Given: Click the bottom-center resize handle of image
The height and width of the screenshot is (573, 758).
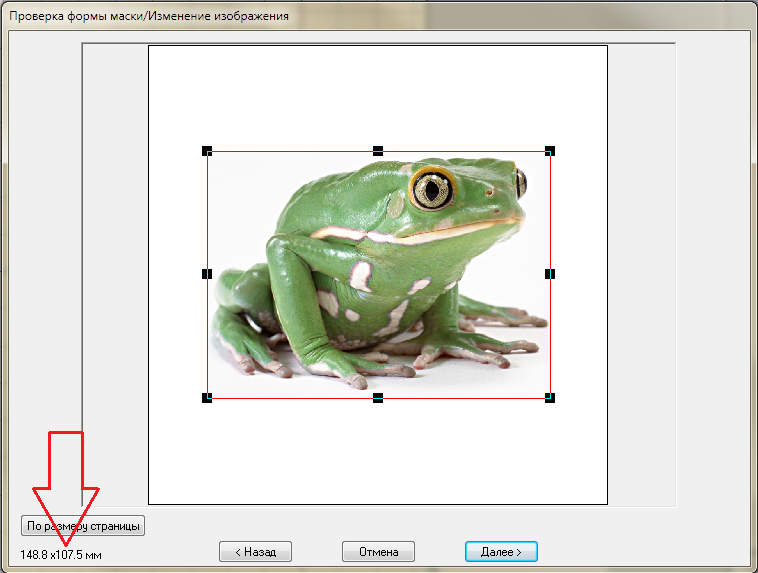Looking at the screenshot, I should [x=378, y=398].
